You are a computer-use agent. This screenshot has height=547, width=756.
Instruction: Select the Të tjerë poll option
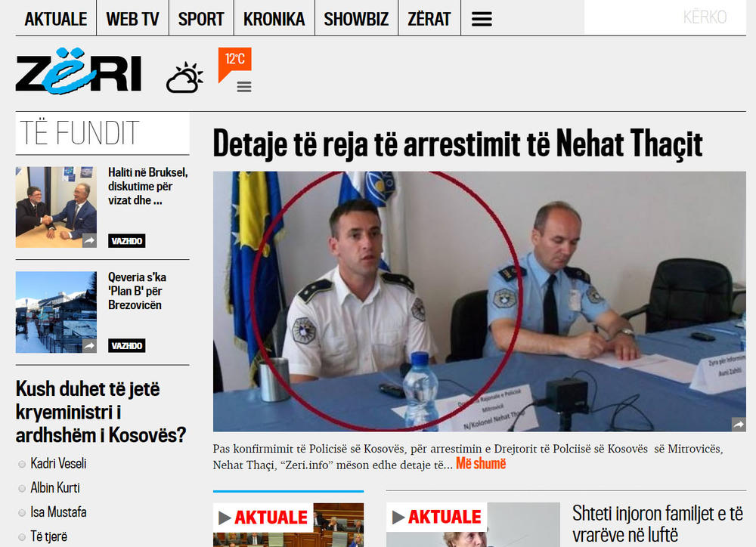tap(22, 537)
